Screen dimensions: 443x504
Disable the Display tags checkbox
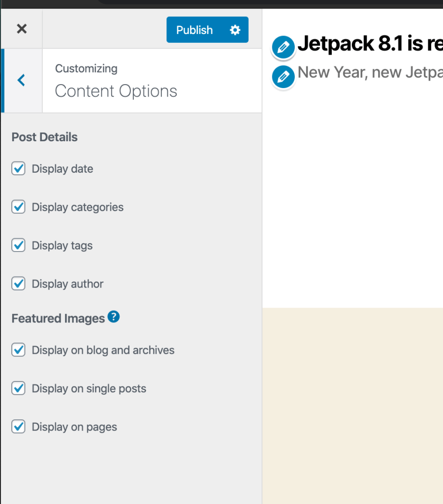pyautogui.click(x=19, y=246)
